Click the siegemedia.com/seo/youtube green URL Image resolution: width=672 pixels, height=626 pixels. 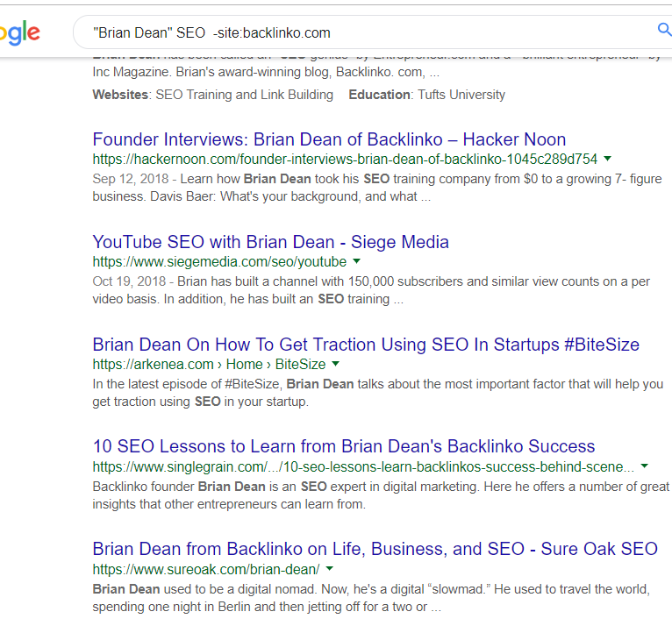click(219, 262)
